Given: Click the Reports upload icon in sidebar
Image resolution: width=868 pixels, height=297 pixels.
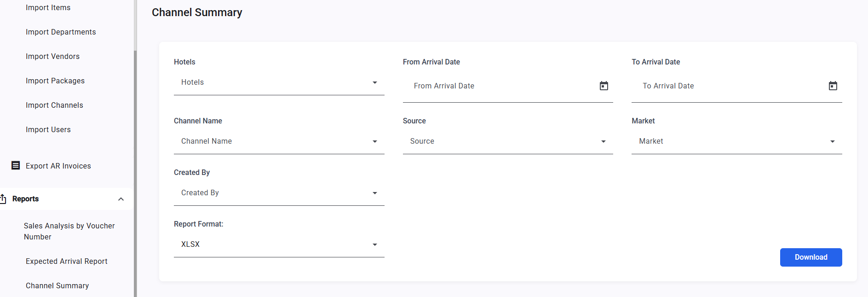Looking at the screenshot, I should point(3,199).
